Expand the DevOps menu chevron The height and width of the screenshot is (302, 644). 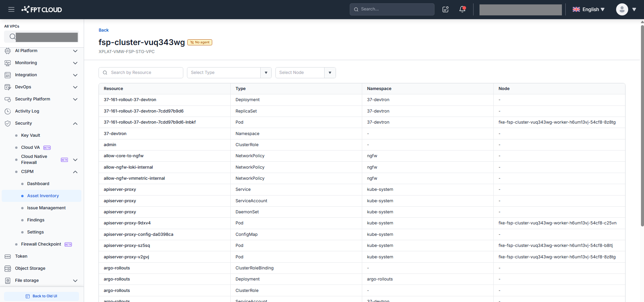(x=75, y=87)
